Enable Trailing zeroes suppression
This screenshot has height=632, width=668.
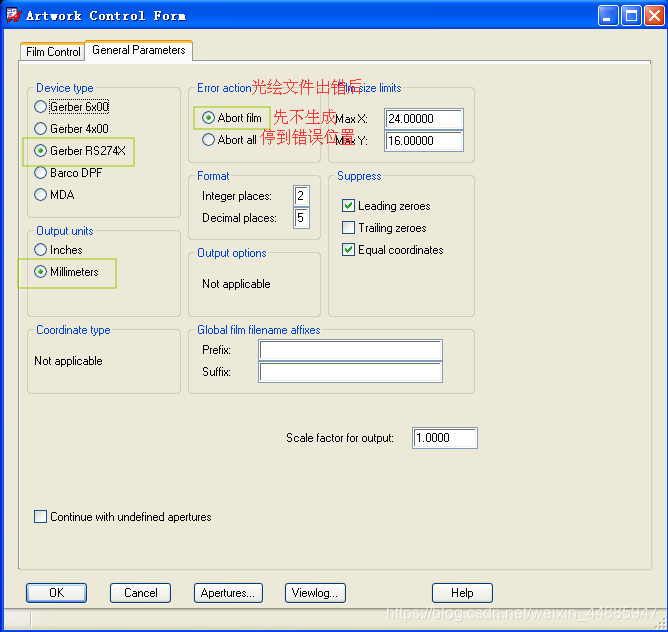349,228
